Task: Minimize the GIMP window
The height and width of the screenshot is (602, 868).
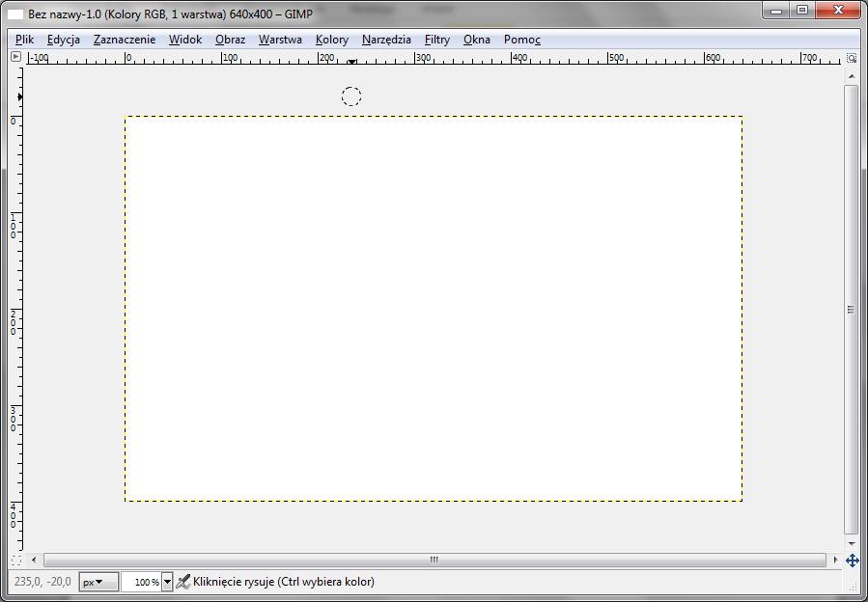Action: click(x=776, y=11)
